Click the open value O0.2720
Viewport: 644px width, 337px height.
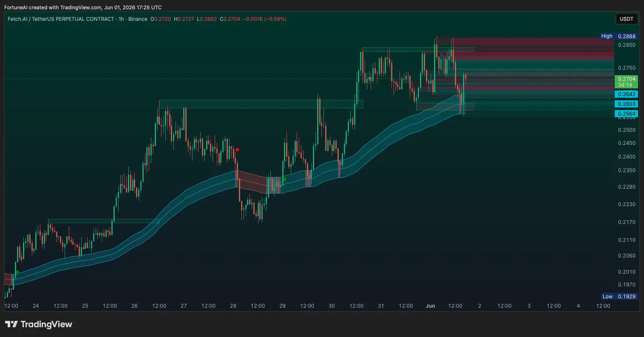pyautogui.click(x=161, y=19)
